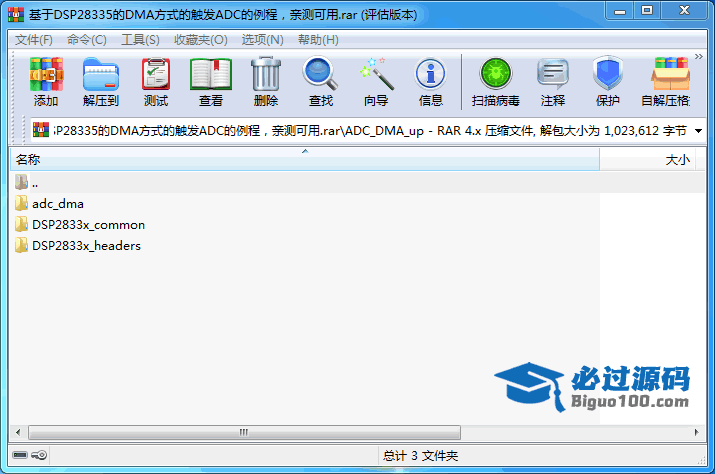This screenshot has width=715, height=474.
Task: Select the Delete (删除) trash icon
Action: (x=266, y=82)
